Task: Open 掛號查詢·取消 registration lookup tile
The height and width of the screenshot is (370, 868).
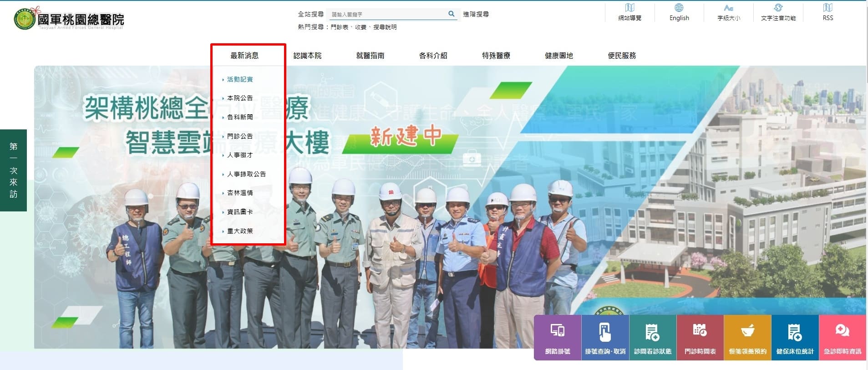Action: (605, 338)
